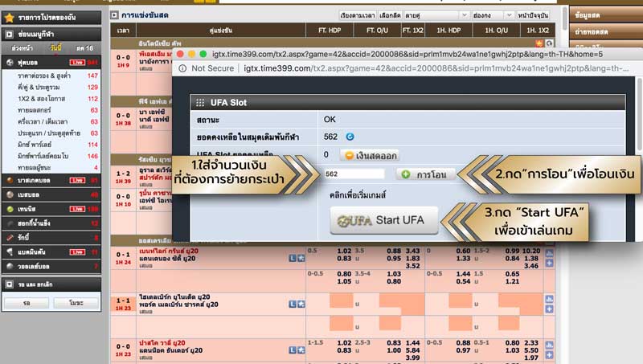Click the volleyball icon
The image size is (643, 364).
pos(10,267)
